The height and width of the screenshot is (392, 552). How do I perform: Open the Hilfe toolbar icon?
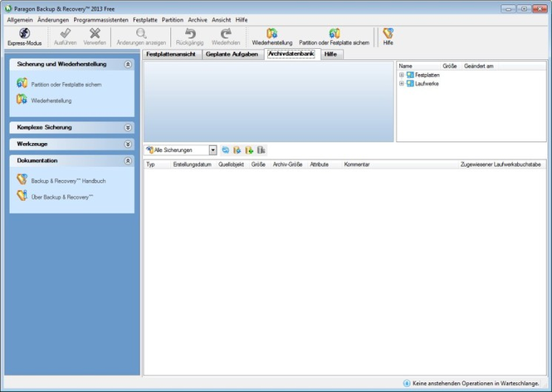[388, 33]
